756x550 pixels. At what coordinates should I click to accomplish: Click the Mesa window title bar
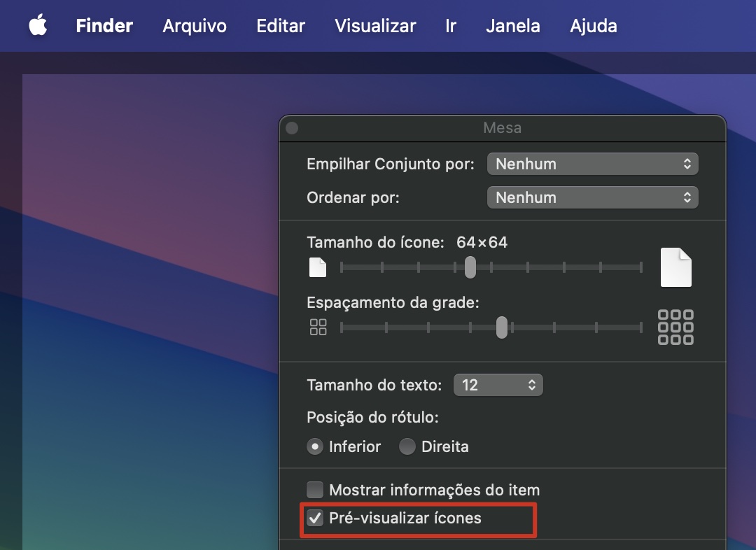[x=502, y=127]
